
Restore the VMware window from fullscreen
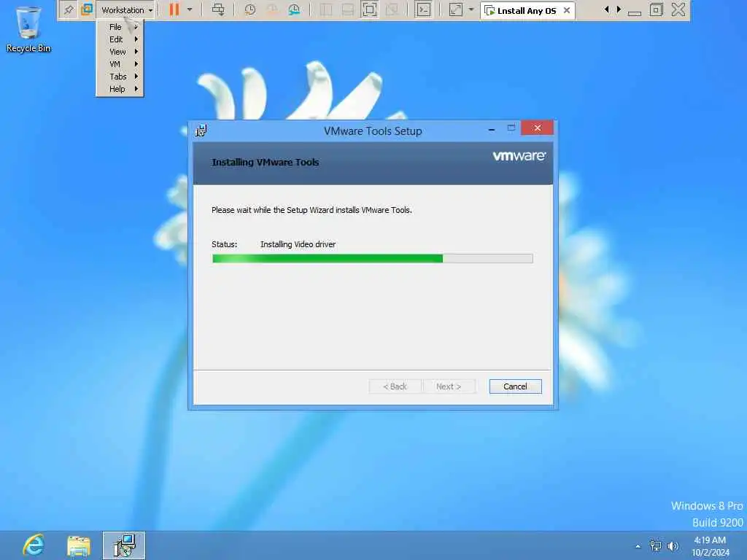click(x=657, y=9)
